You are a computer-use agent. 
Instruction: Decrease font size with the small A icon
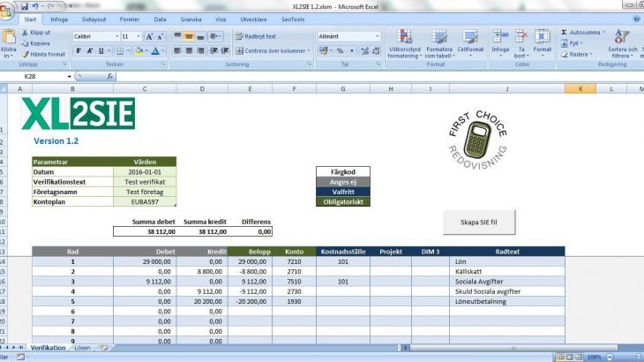161,36
